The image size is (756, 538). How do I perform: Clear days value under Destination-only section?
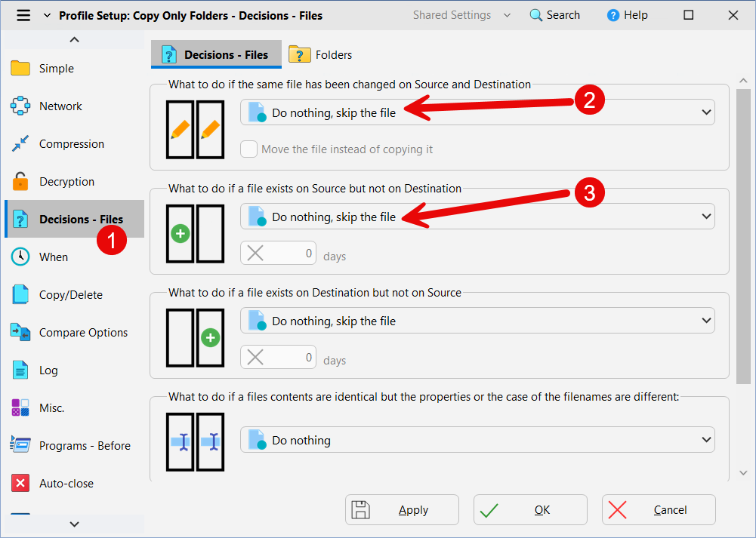(x=255, y=357)
